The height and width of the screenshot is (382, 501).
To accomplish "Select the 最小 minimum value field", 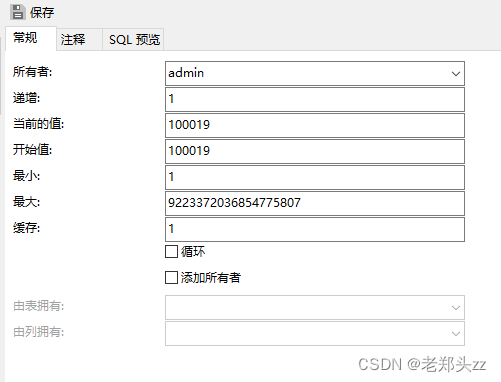I will click(315, 177).
